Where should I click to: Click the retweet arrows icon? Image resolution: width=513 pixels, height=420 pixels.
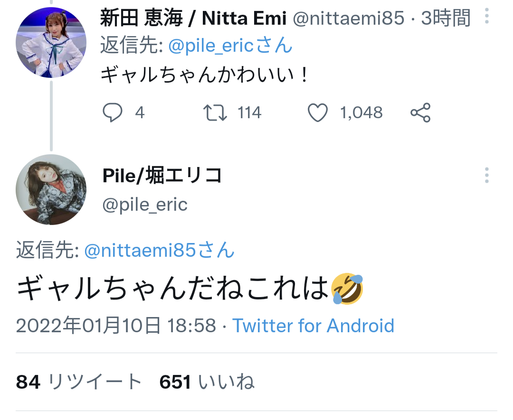click(x=215, y=112)
